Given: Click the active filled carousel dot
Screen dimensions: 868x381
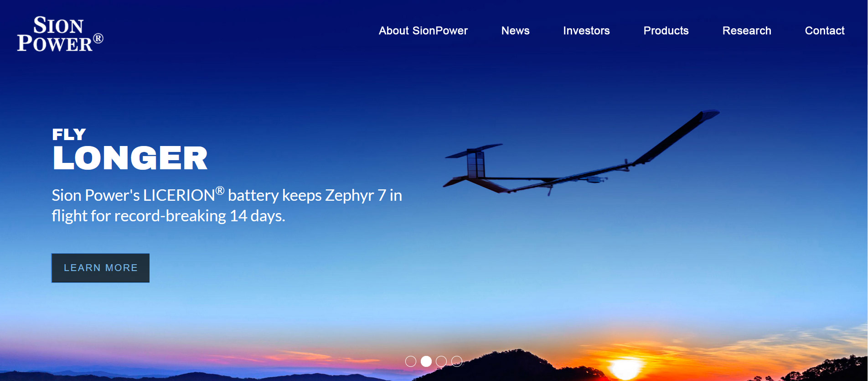Looking at the screenshot, I should pyautogui.click(x=426, y=361).
